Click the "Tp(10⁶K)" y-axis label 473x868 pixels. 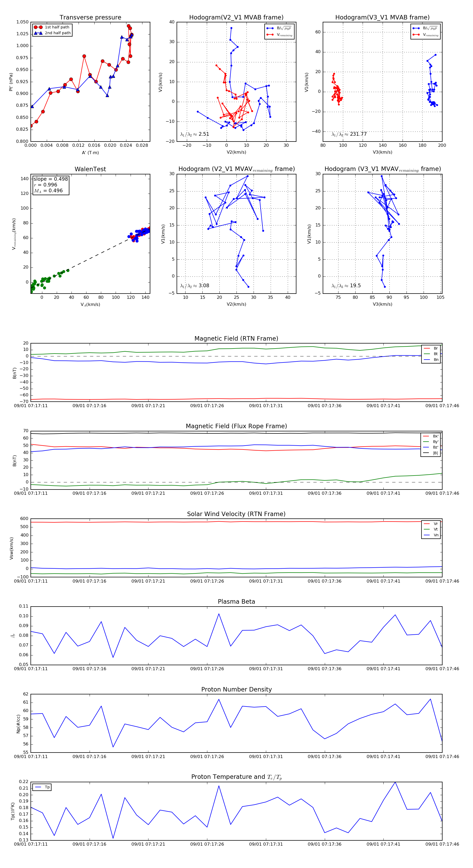point(13,811)
